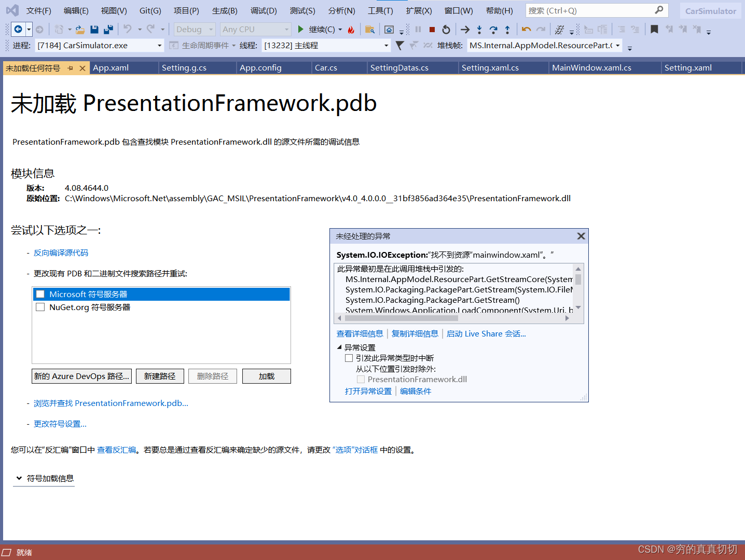Image resolution: width=745 pixels, height=560 pixels.
Task: Click the Restart debugging icon
Action: tap(446, 29)
